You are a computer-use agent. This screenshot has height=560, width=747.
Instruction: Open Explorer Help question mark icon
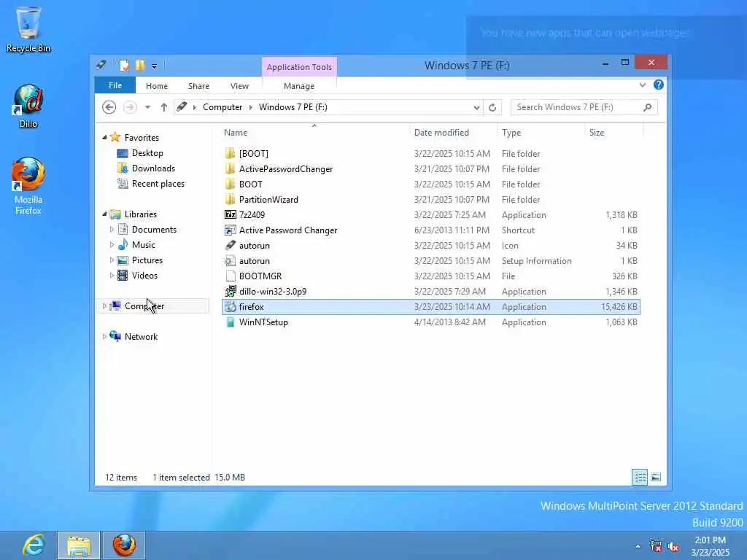pos(659,85)
